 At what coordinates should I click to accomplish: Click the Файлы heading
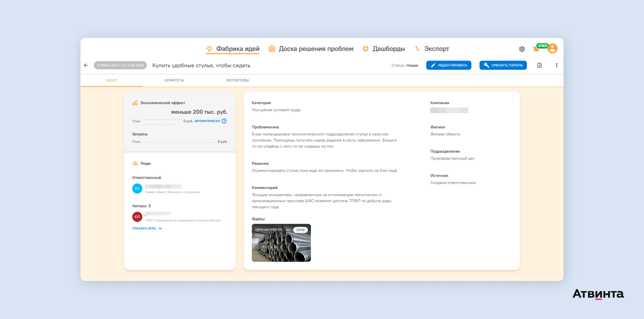tap(258, 219)
